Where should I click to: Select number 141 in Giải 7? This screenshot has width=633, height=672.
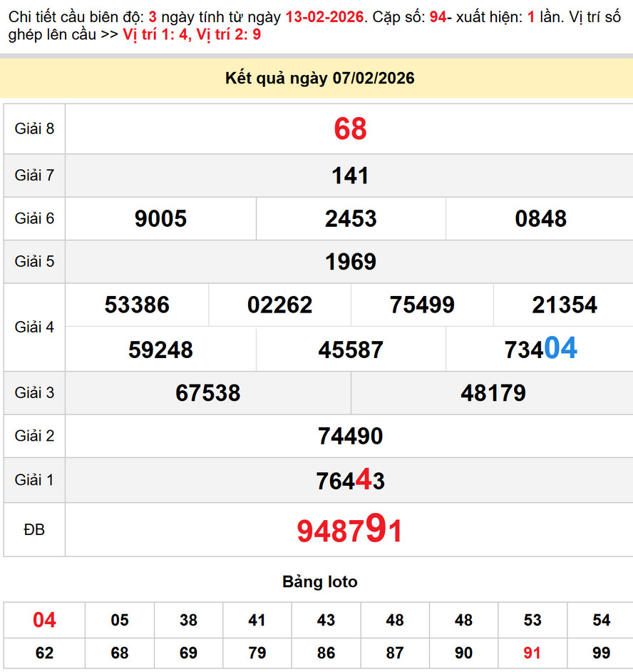click(x=350, y=175)
